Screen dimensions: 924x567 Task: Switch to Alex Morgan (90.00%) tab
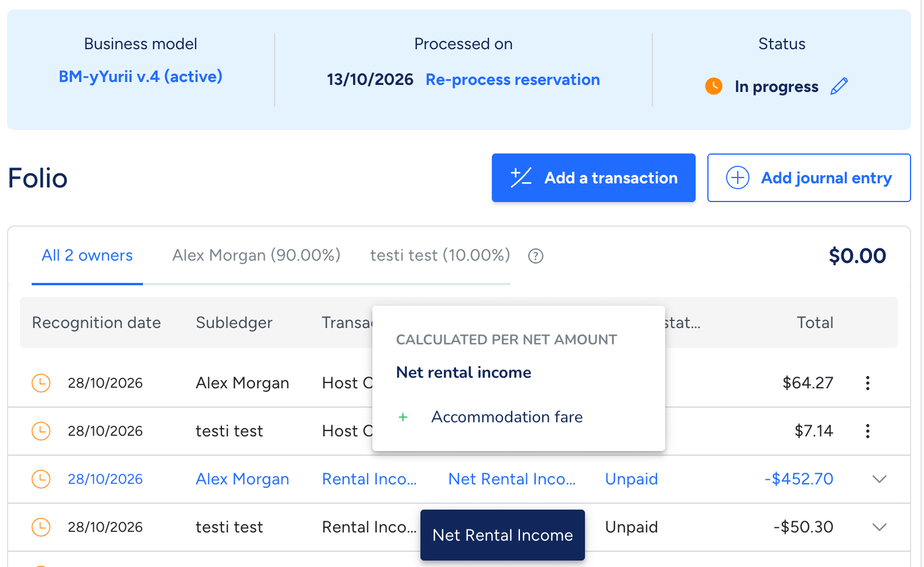coord(256,255)
